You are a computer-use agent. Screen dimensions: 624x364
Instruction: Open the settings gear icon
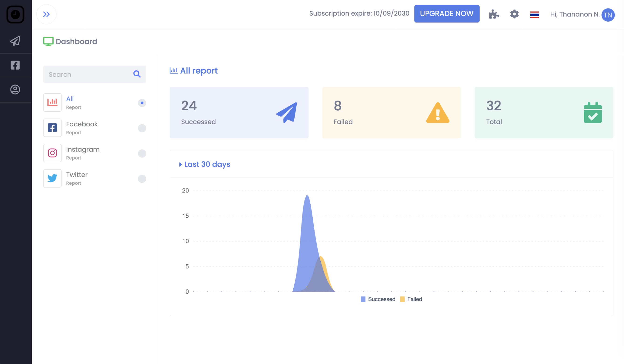pos(514,14)
